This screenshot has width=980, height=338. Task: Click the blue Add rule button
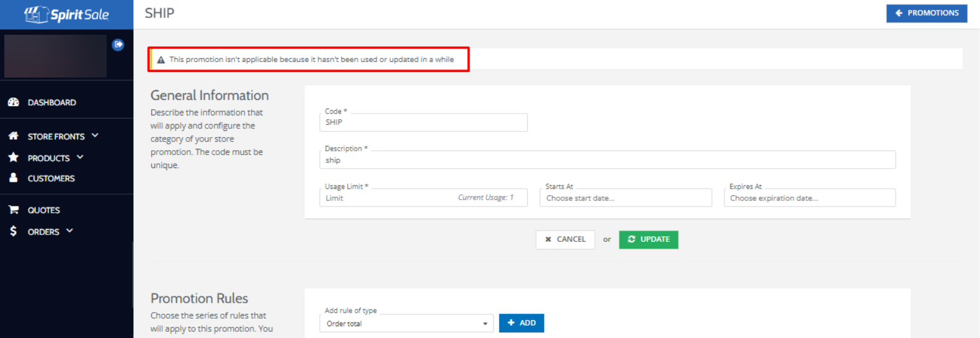[521, 323]
